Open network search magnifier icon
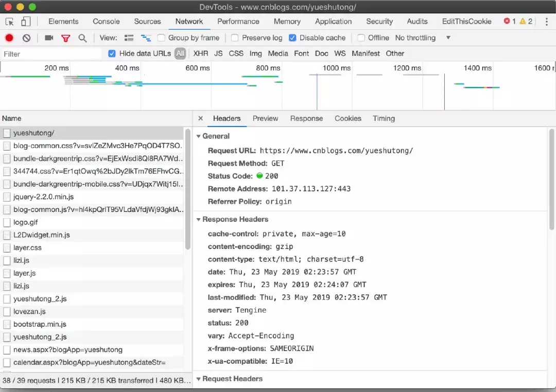556x392 pixels. pos(82,38)
